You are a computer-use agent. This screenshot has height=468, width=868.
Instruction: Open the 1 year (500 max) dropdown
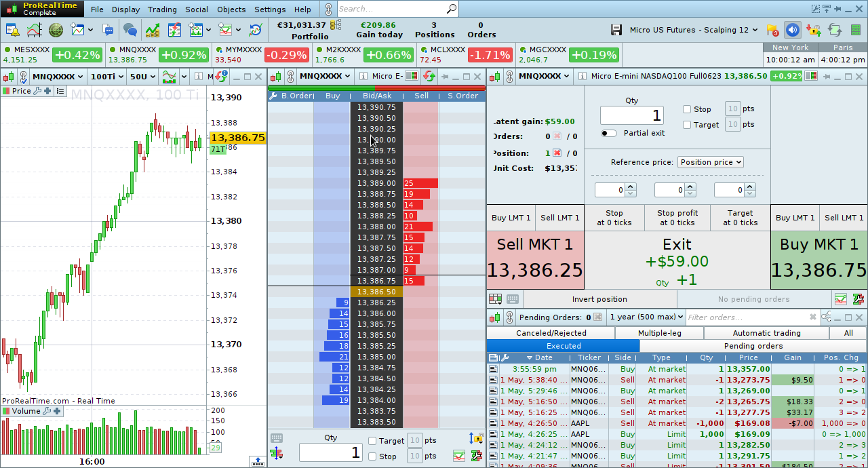coord(646,317)
